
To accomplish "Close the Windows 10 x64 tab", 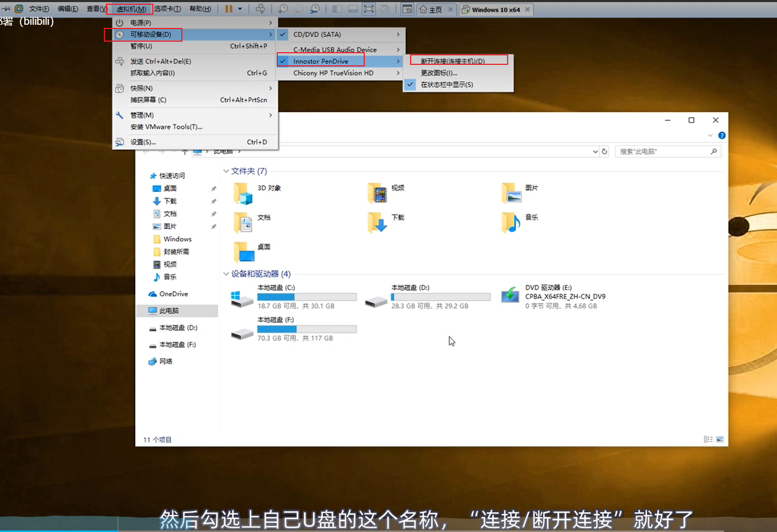I will pos(527,9).
